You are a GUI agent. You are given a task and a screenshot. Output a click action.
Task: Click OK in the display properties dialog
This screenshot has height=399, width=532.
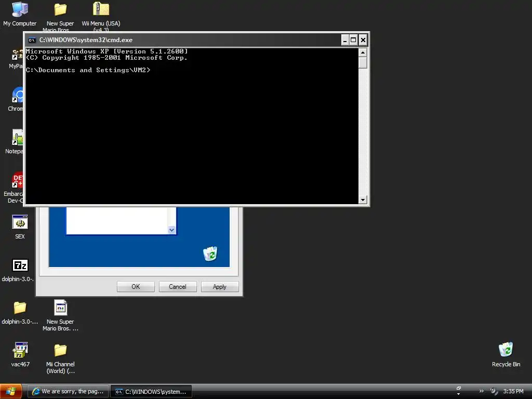click(136, 287)
